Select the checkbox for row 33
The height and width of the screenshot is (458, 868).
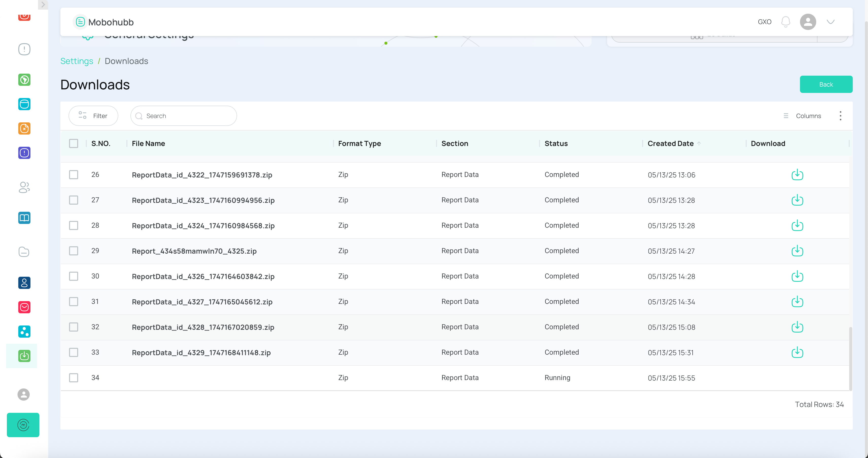(73, 352)
